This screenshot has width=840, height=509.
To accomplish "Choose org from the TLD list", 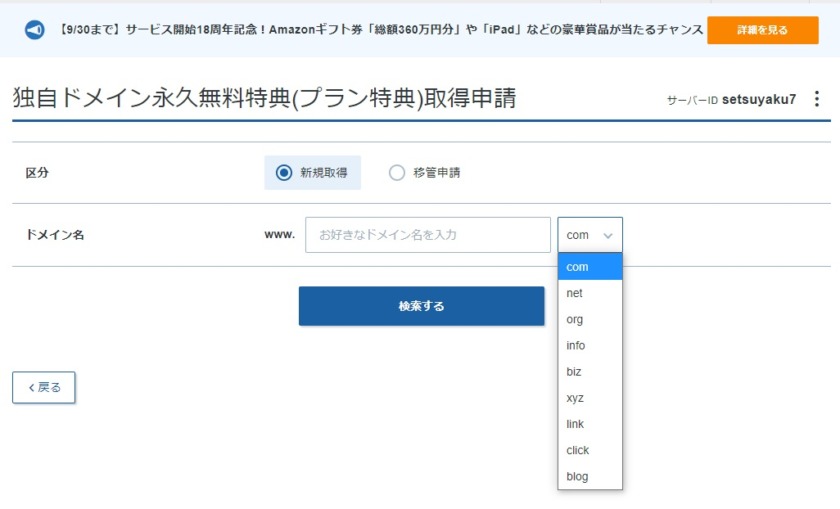I will [x=590, y=319].
